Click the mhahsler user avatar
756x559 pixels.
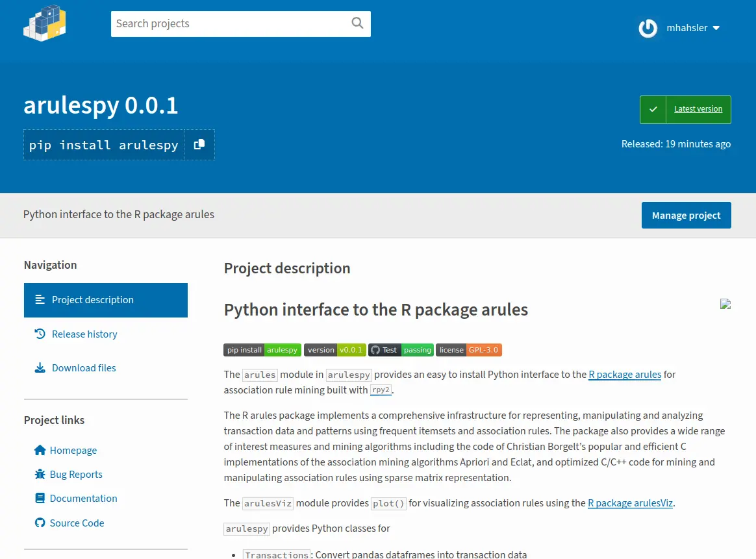[x=648, y=28]
